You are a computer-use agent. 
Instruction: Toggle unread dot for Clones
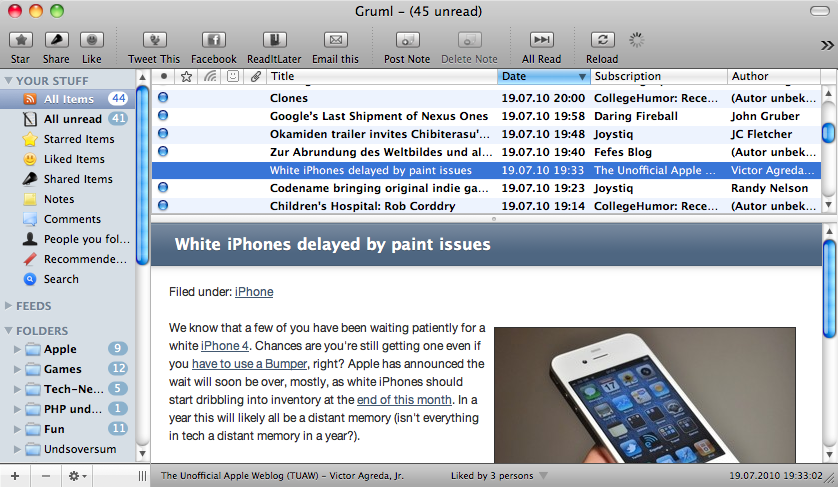click(163, 97)
